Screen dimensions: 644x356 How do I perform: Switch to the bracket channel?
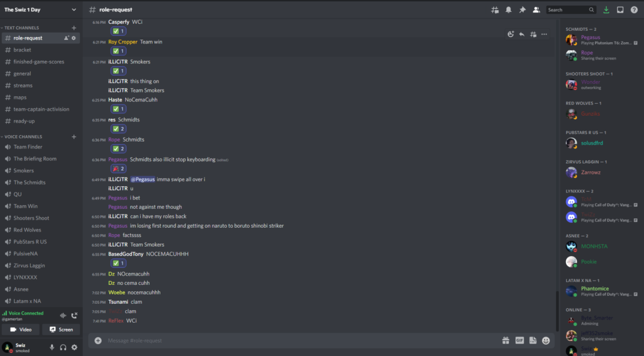(40, 50)
